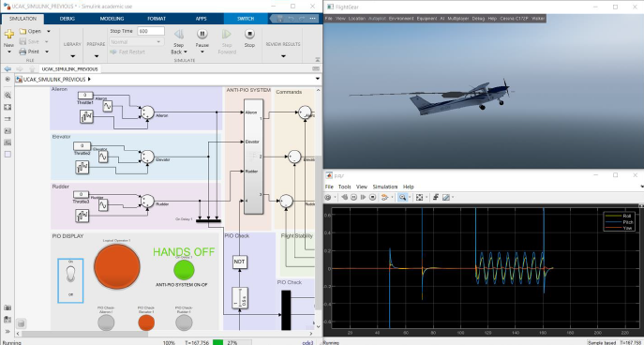Click the Fit to View palette icon

[7, 107]
